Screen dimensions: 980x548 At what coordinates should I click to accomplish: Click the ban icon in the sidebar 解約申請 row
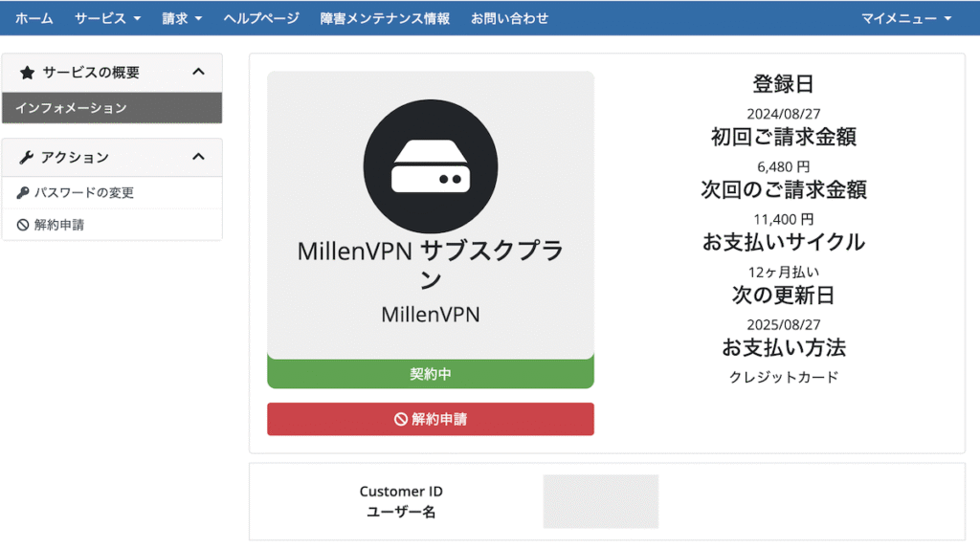tap(23, 226)
